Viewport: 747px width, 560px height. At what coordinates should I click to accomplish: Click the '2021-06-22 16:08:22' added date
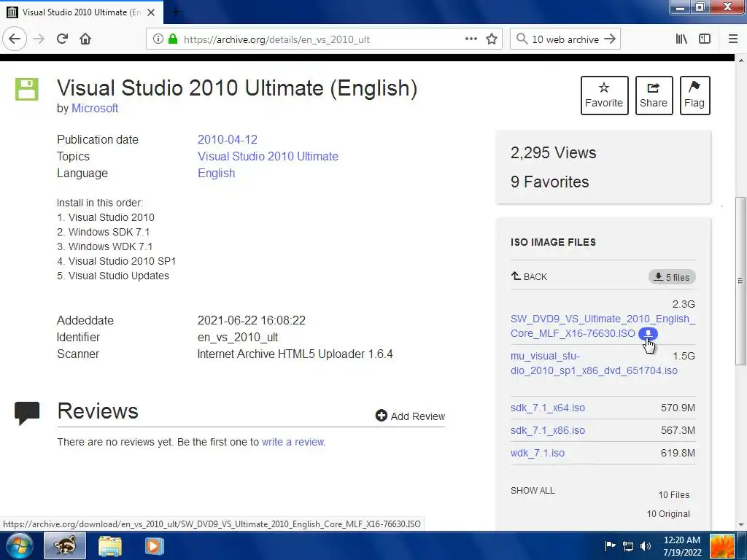pyautogui.click(x=252, y=321)
